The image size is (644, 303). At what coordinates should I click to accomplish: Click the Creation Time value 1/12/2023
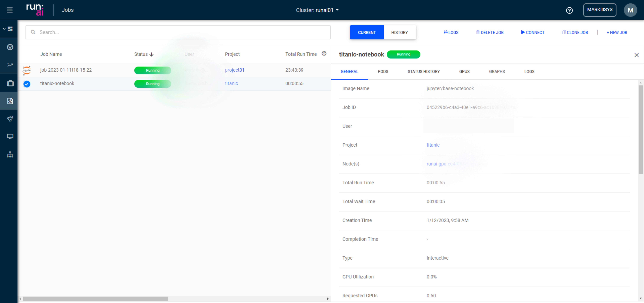click(x=447, y=220)
